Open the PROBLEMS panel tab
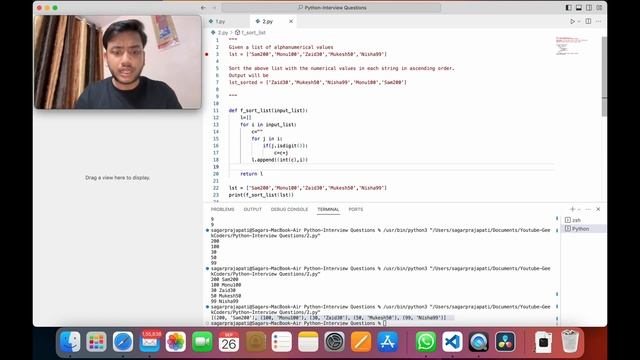Viewport: 640px width, 360px height. [x=222, y=209]
